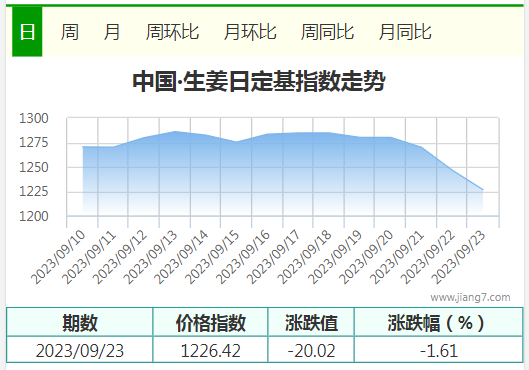The image size is (529, 370).
Task: Click the 期数 column header
Action: [80, 322]
